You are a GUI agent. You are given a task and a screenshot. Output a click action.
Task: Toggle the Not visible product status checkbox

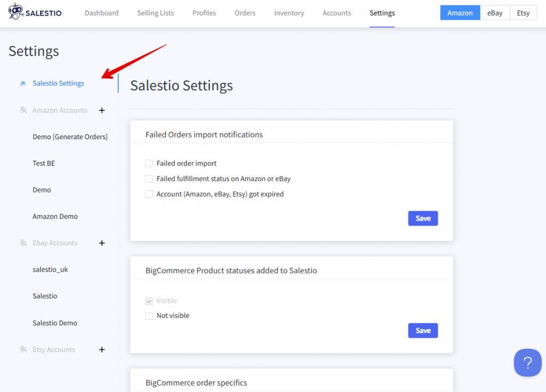coord(149,316)
